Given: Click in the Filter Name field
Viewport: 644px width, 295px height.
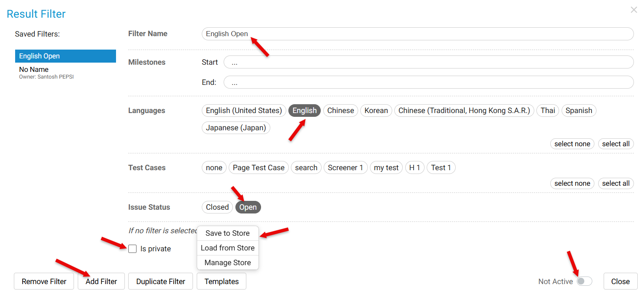Looking at the screenshot, I should click(417, 34).
